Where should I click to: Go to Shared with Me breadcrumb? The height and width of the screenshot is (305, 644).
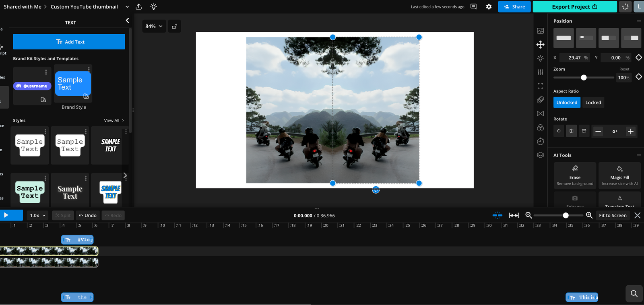point(23,7)
